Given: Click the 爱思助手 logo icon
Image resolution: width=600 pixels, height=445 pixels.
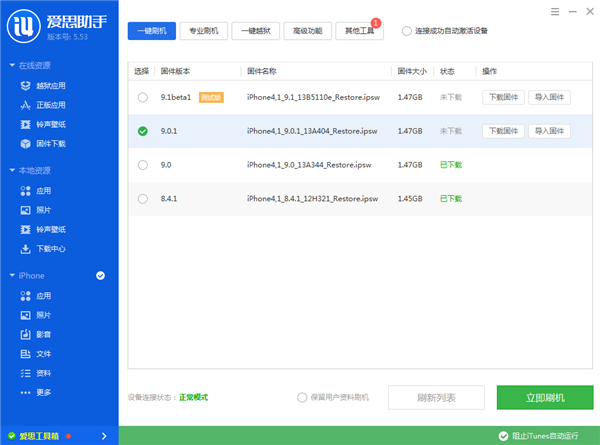Looking at the screenshot, I should (24, 26).
